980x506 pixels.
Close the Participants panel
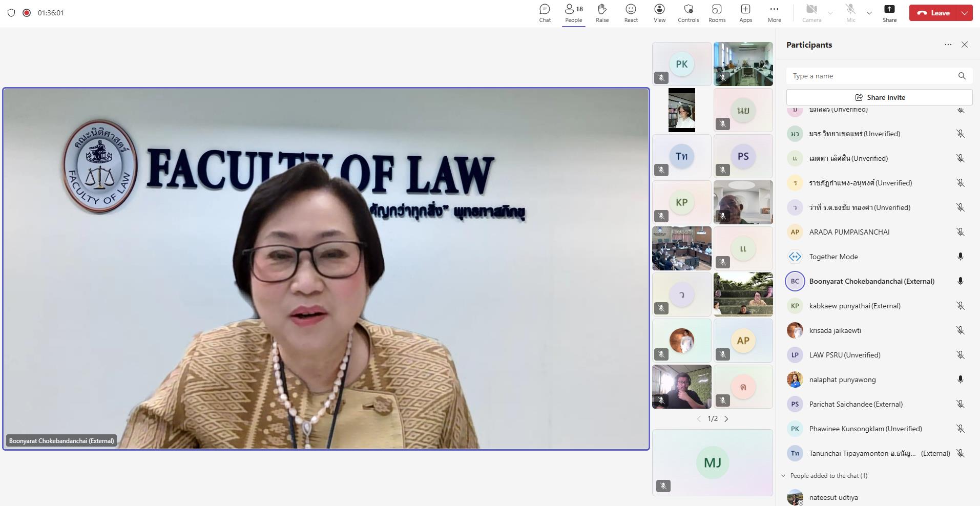[965, 45]
